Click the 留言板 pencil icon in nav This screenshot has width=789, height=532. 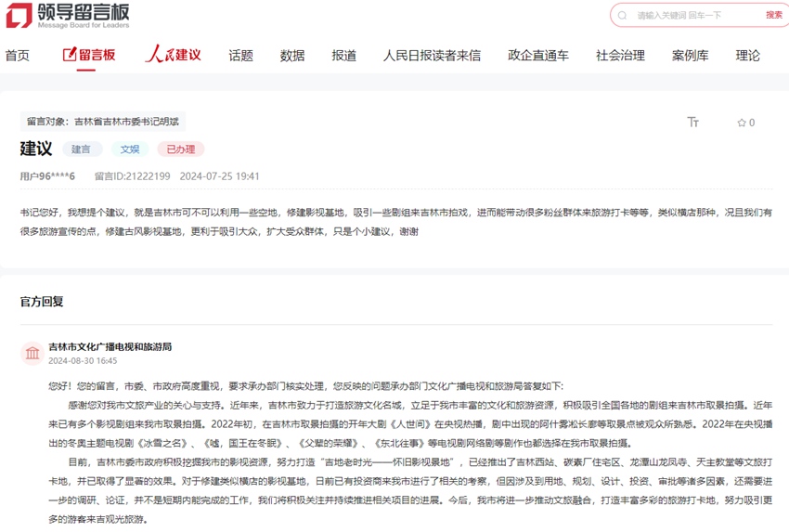coord(70,55)
